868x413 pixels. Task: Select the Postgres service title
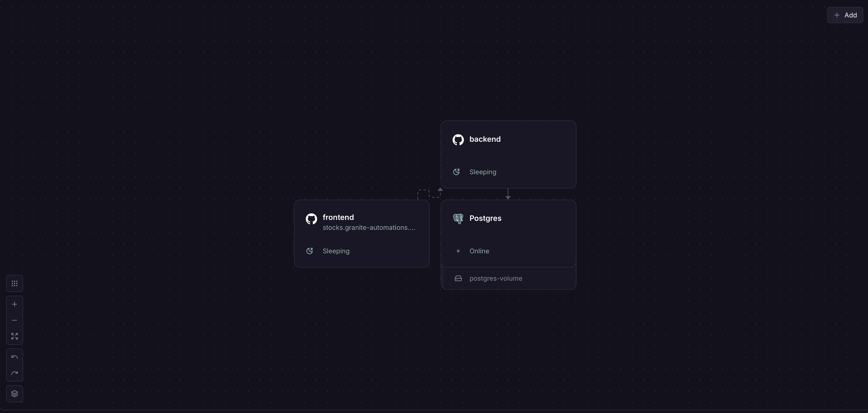[485, 218]
